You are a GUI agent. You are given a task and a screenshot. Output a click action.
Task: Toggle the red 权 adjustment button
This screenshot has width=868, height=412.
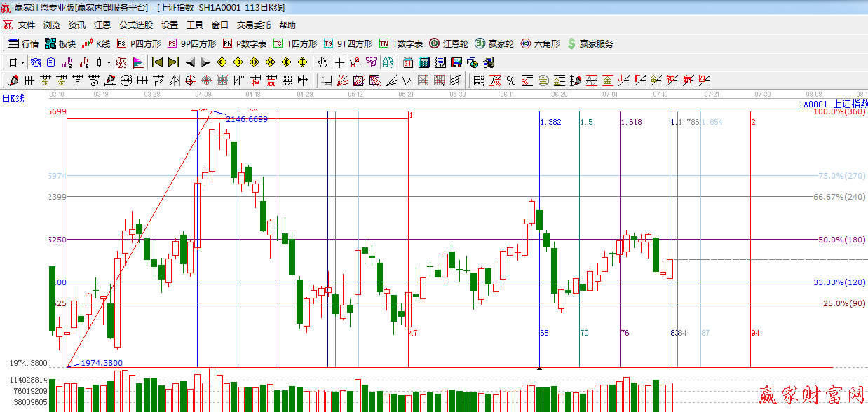tap(122, 62)
